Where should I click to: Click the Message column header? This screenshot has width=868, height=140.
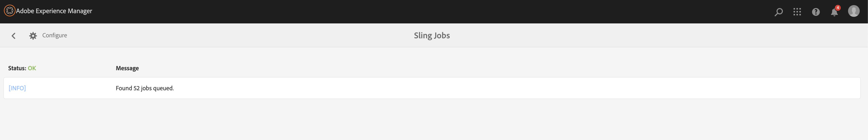[127, 68]
